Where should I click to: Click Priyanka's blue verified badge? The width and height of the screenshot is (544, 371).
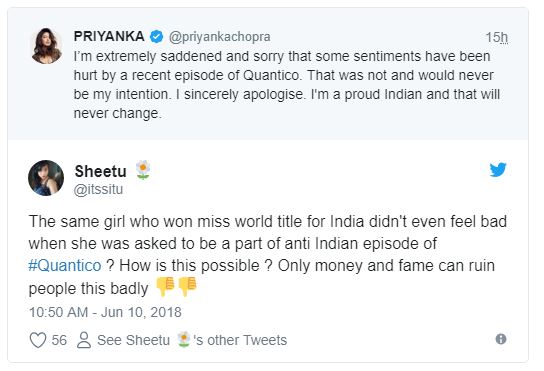[156, 36]
